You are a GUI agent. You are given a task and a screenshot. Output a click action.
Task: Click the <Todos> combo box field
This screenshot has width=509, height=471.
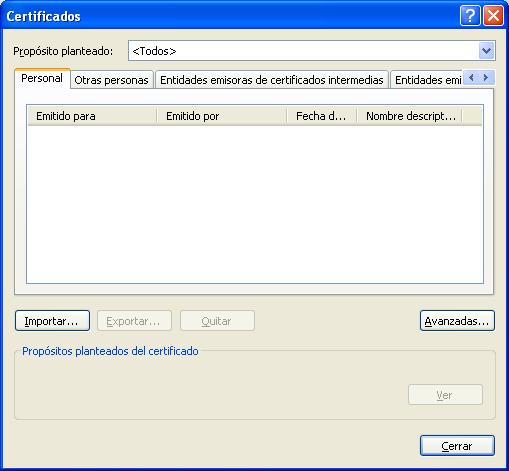(312, 51)
